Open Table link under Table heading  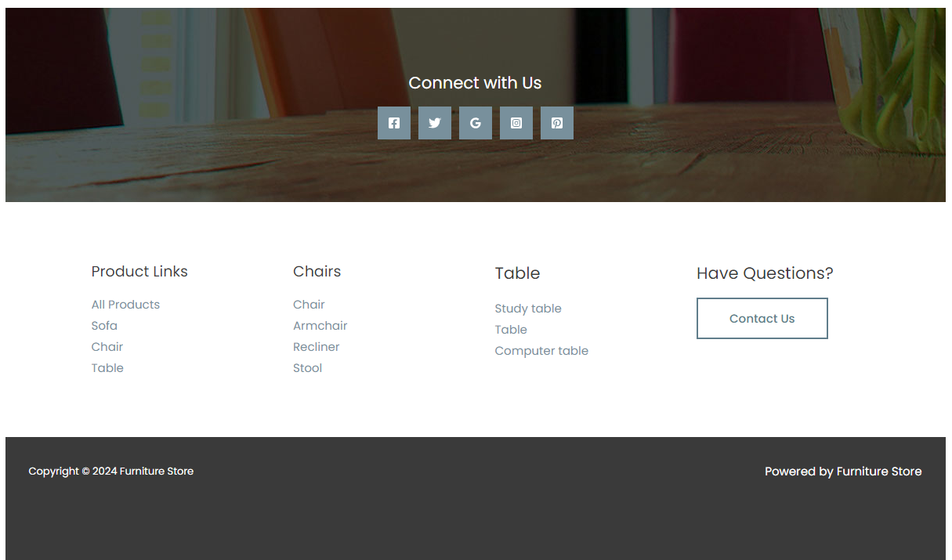[511, 330]
